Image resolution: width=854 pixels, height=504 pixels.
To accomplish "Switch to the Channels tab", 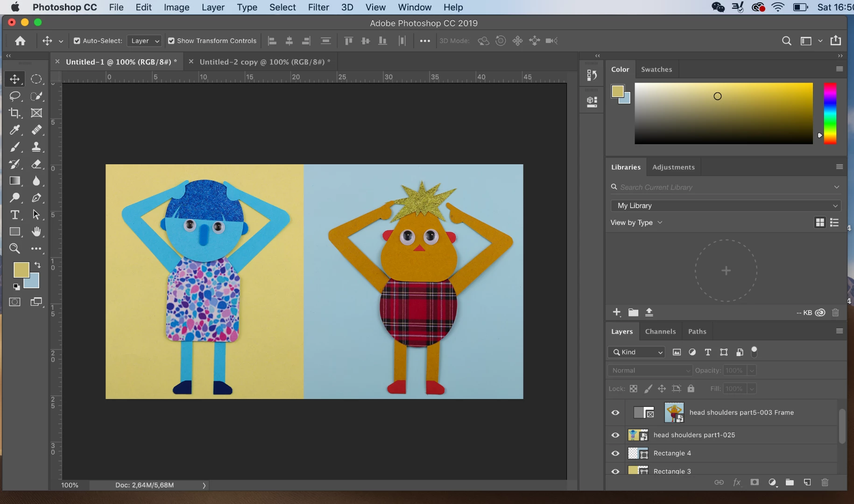I will [660, 331].
